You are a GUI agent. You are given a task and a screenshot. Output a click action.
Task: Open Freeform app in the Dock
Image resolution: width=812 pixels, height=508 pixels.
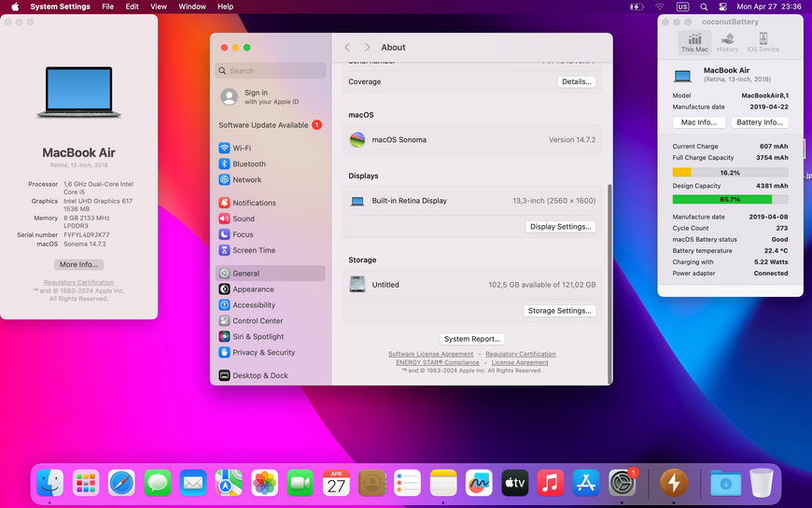pos(479,483)
